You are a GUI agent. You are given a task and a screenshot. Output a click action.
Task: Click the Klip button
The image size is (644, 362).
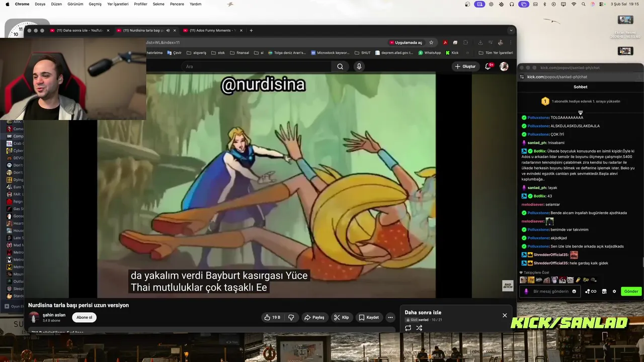click(x=341, y=317)
